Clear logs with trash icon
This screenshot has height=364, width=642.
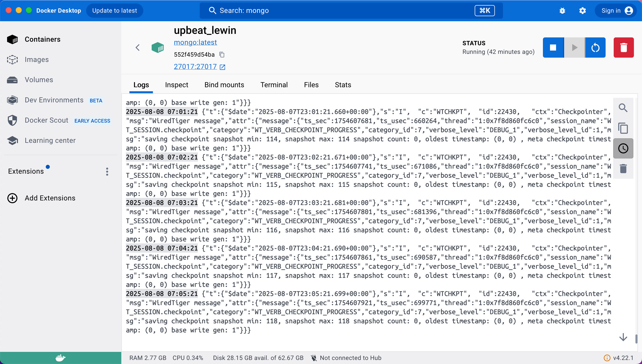[623, 169]
